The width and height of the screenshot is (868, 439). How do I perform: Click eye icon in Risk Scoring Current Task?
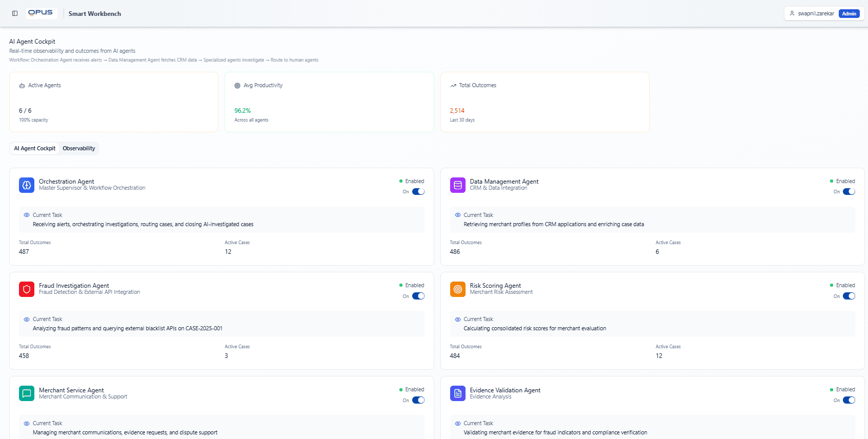point(458,320)
